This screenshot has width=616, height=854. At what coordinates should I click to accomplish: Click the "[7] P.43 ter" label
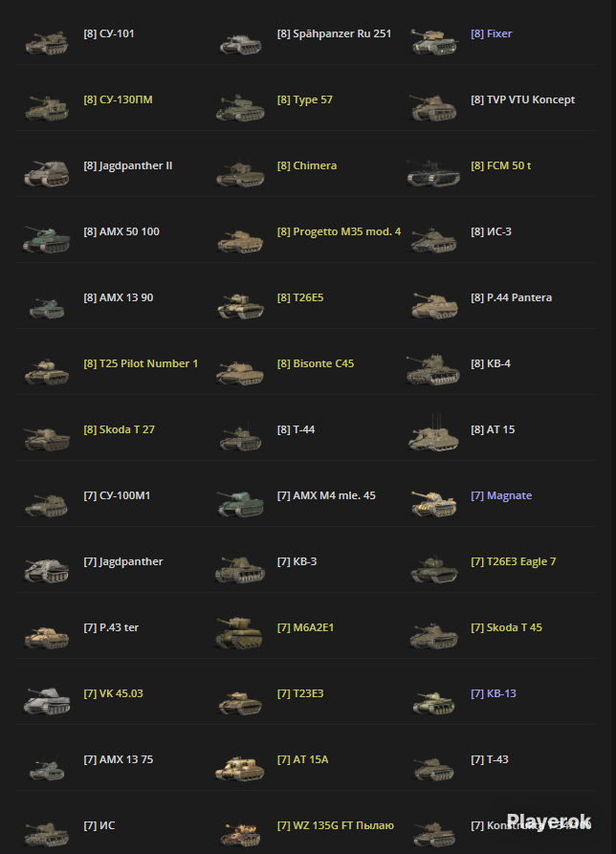[111, 627]
